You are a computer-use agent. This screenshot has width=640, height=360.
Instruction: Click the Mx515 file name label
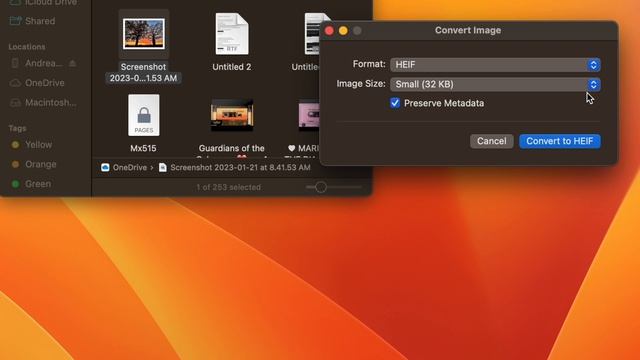143,148
